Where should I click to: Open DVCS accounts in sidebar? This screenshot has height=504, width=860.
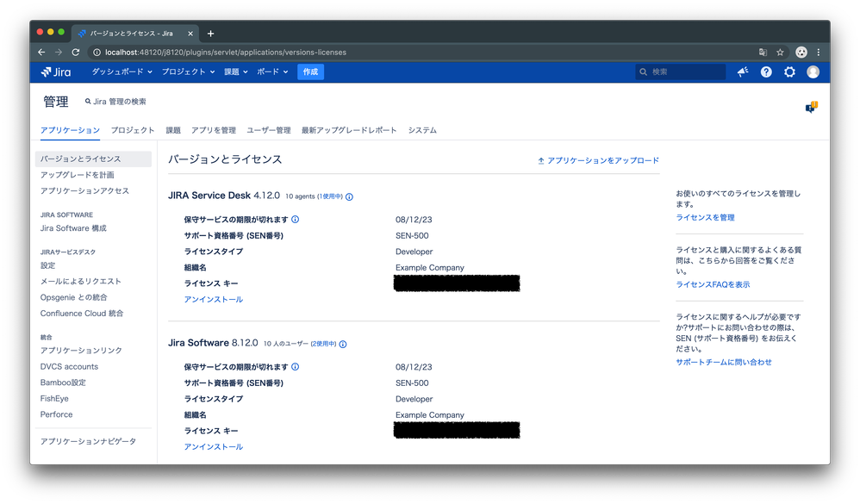69,366
